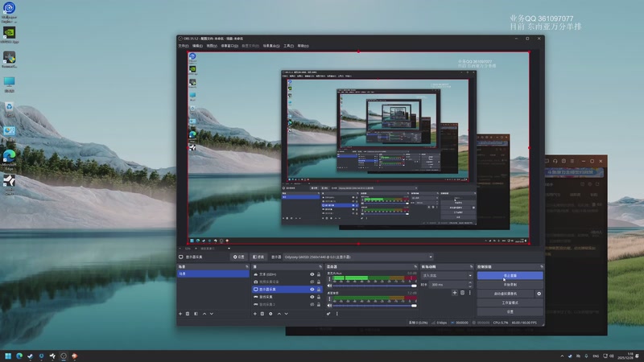644x362 pixels.
Task: Toggle visibility of Game Capture source
Action: pyautogui.click(x=312, y=297)
